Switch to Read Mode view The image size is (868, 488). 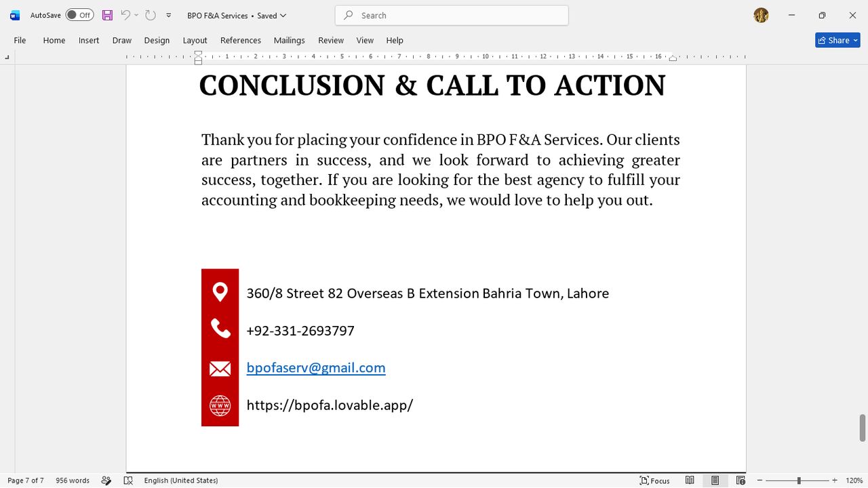[690, 481]
